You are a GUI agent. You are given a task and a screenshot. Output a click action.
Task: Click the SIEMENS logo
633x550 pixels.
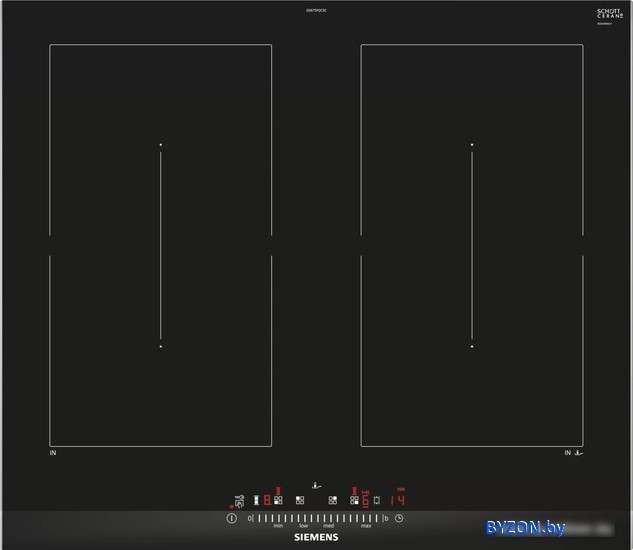(316, 537)
